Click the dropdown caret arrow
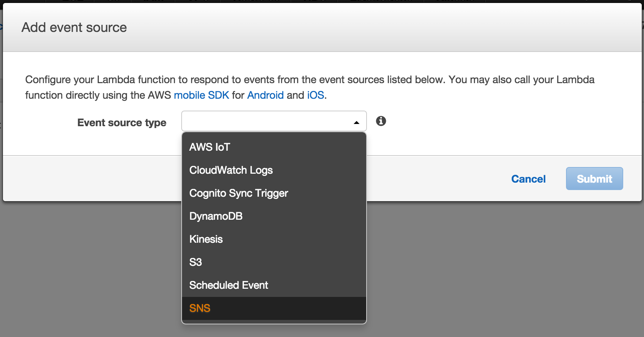Screen dimensions: 644x337 point(356,122)
